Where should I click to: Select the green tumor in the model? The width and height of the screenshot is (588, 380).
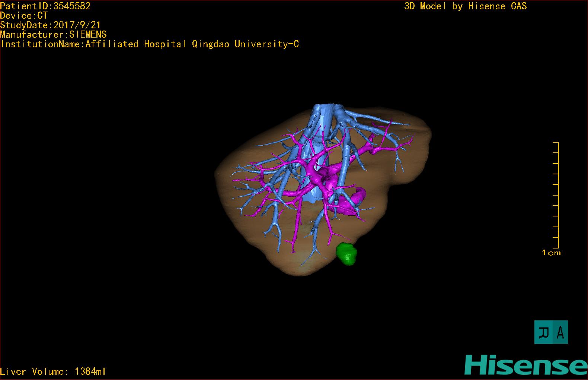(x=346, y=254)
